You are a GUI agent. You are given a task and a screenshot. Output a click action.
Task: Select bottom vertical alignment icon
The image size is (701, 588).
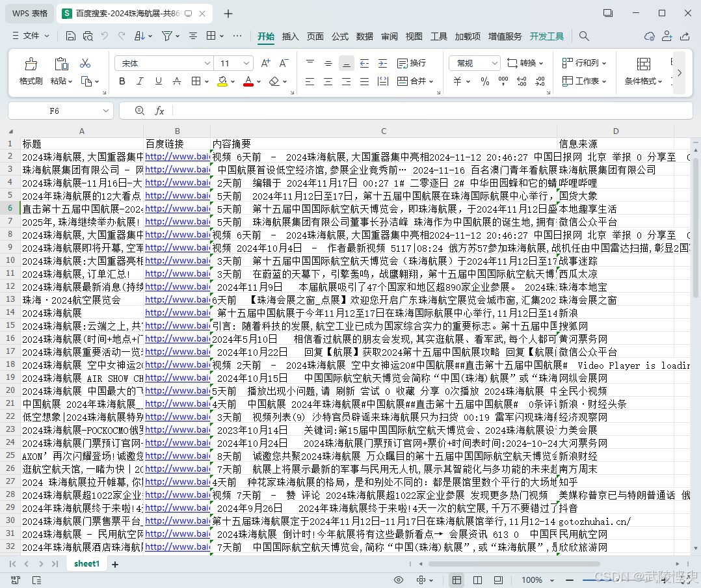[346, 63]
